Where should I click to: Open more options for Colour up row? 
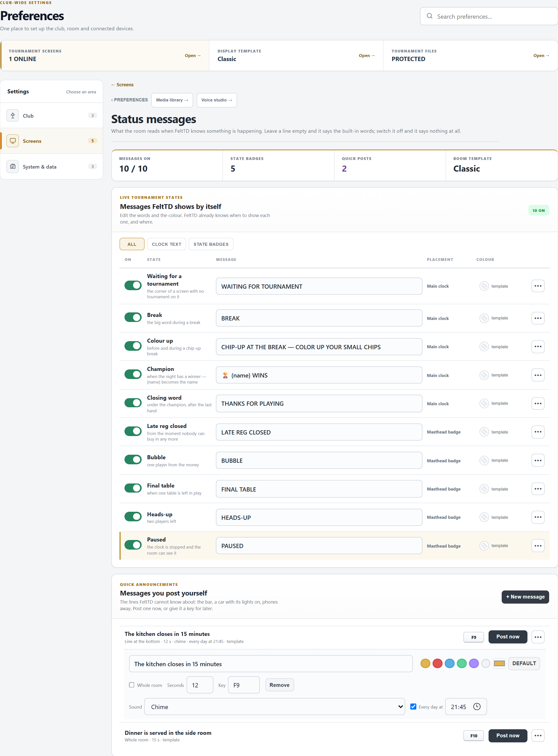click(538, 347)
